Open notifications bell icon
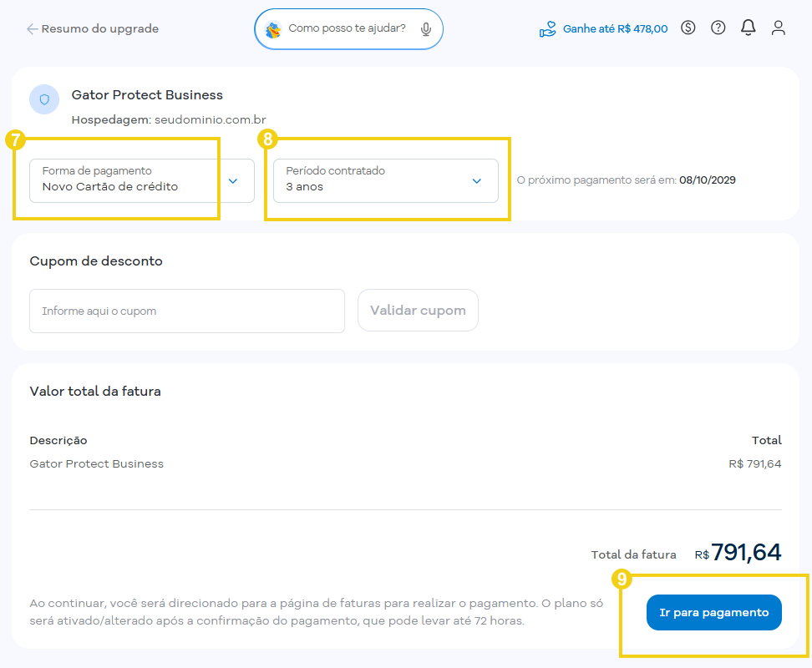Screen dimensions: 812x668 [748, 28]
